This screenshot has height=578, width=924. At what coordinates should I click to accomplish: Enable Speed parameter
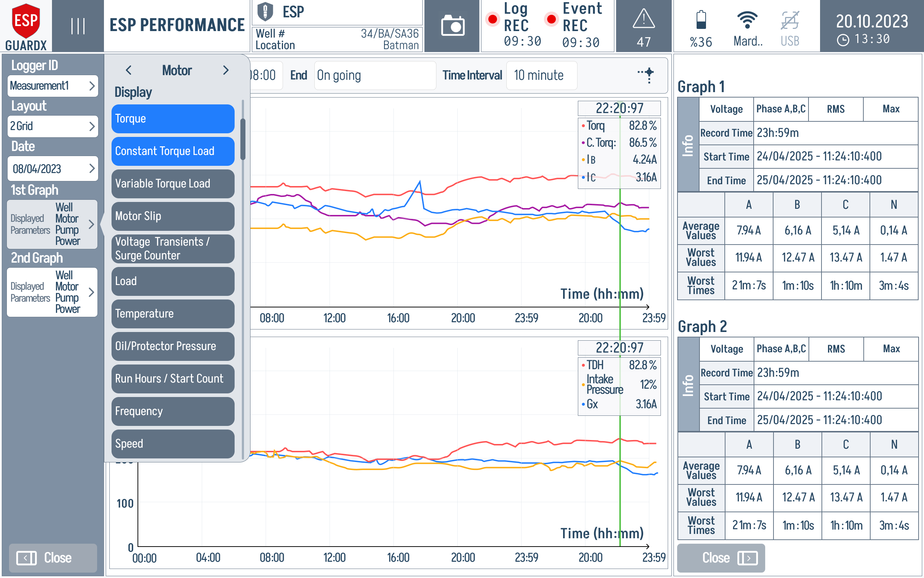pyautogui.click(x=173, y=444)
